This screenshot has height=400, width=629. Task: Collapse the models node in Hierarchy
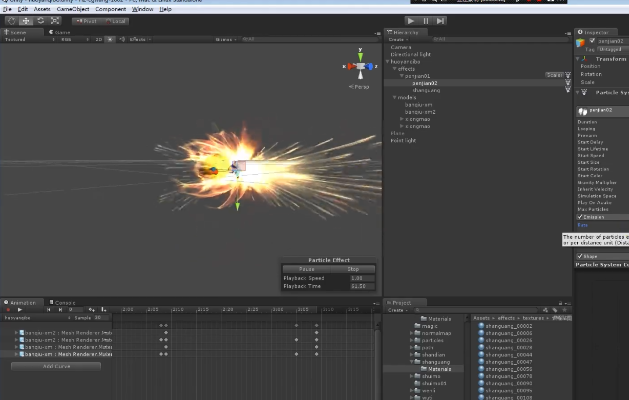click(395, 97)
